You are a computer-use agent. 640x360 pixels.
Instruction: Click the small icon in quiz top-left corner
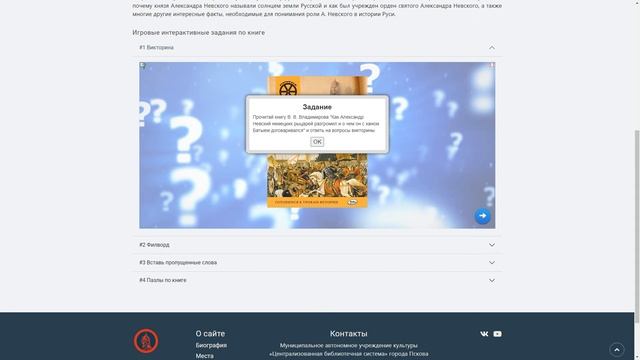142,65
